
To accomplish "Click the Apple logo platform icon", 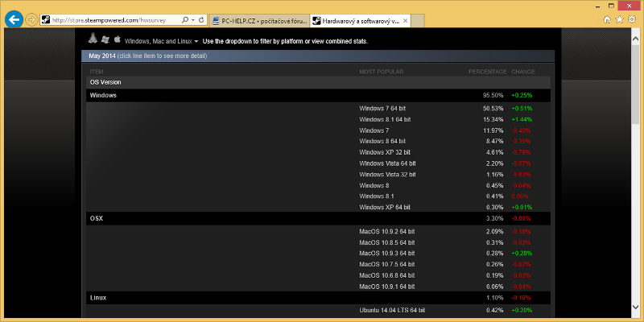I will pyautogui.click(x=116, y=39).
